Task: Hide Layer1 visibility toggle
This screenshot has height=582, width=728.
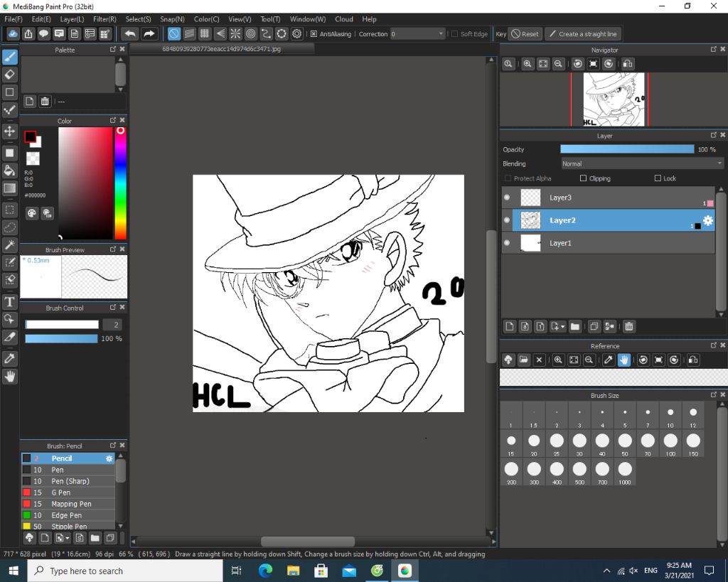Action: [507, 243]
